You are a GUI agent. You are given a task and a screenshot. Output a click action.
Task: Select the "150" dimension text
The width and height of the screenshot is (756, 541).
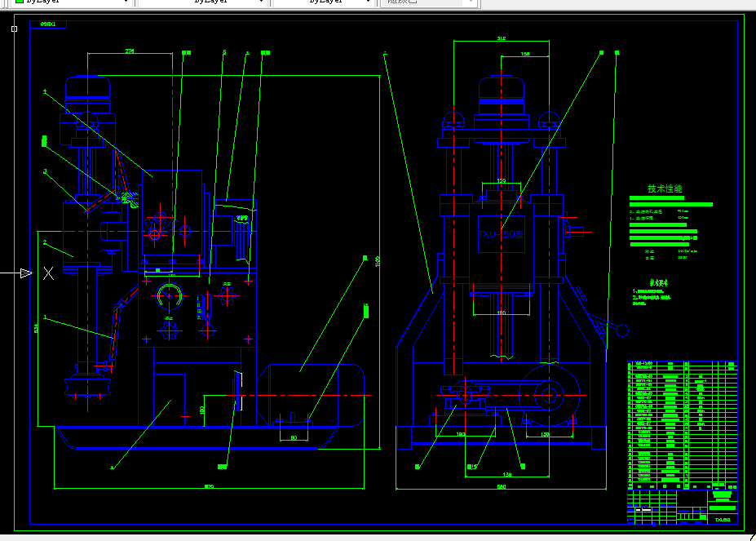[x=546, y=435]
